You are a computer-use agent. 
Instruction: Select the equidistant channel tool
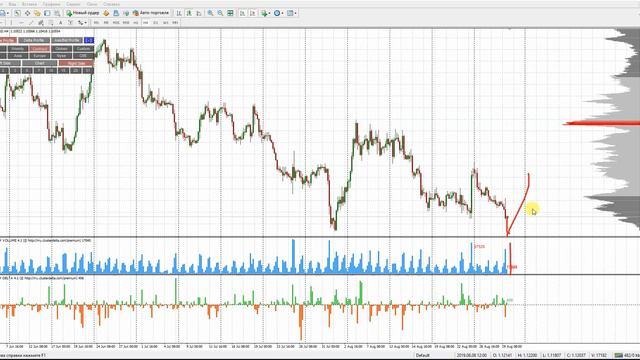(41, 22)
